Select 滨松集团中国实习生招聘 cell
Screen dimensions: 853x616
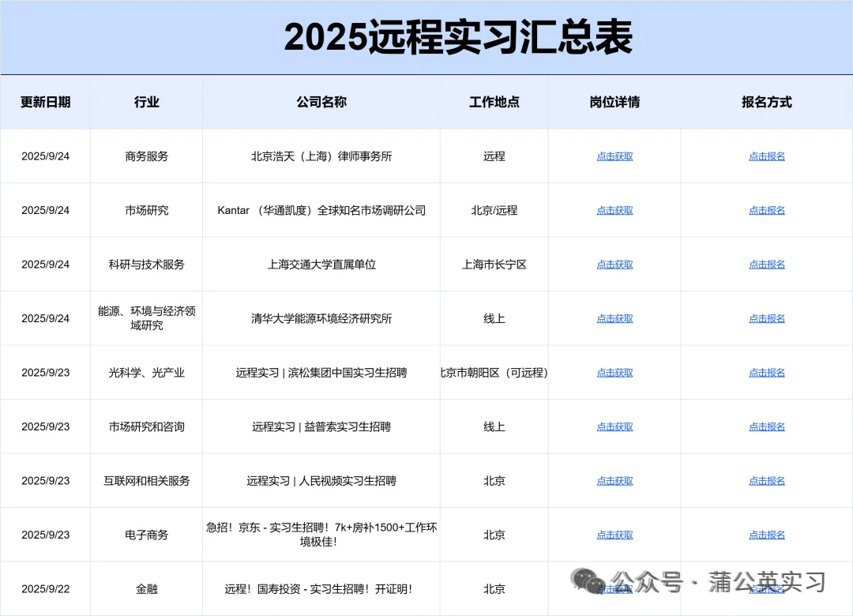point(321,373)
